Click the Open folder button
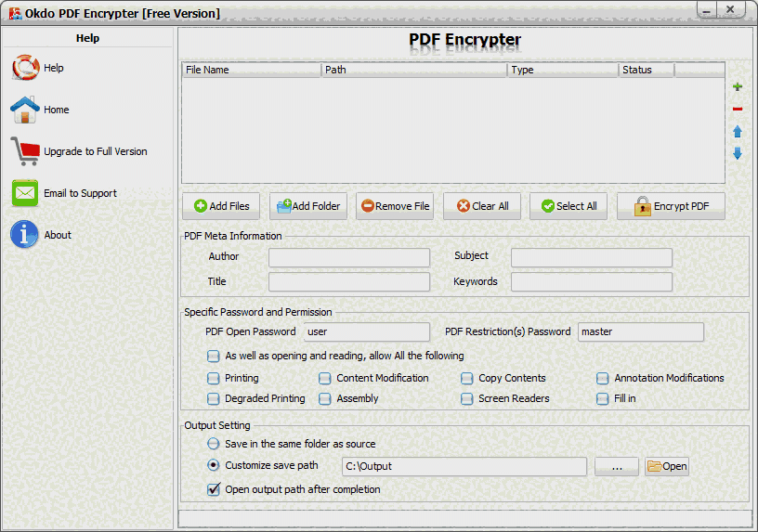 click(x=667, y=466)
